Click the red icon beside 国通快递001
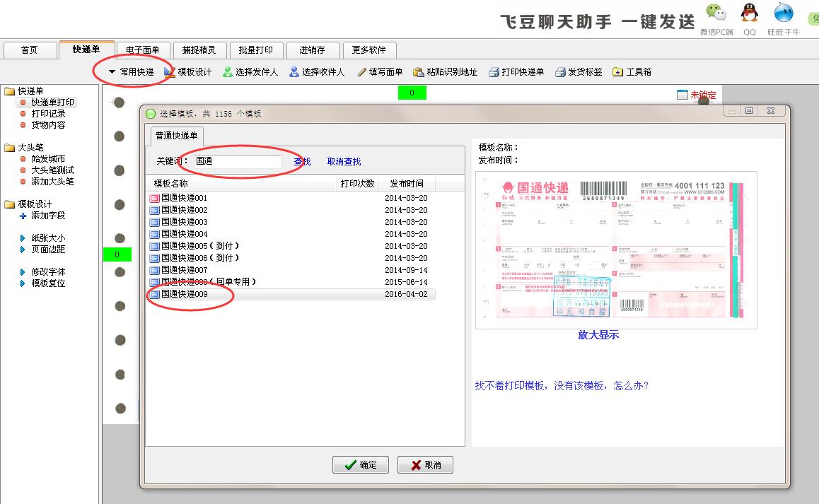Viewport: 819px width, 504px height. [155, 199]
